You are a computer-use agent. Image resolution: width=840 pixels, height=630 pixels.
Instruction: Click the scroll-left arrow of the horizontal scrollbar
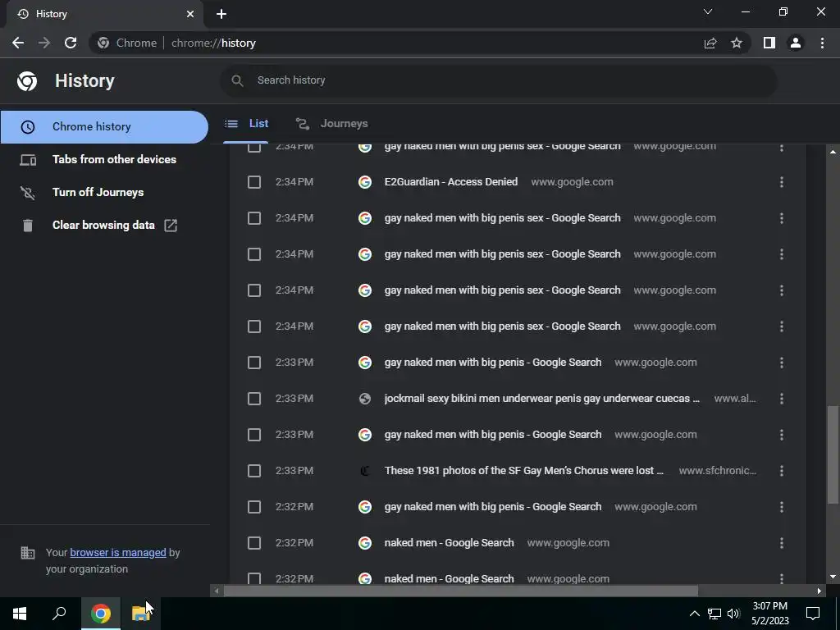[x=217, y=591]
